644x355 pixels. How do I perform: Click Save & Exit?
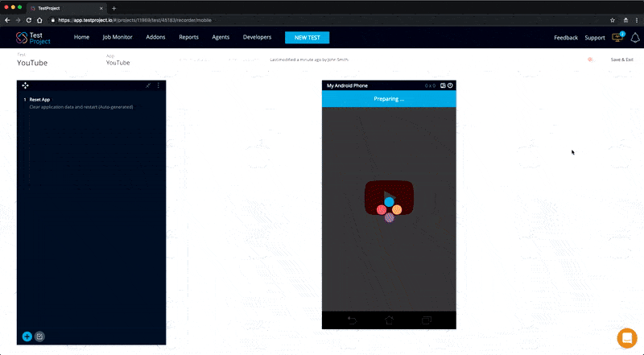click(x=621, y=60)
